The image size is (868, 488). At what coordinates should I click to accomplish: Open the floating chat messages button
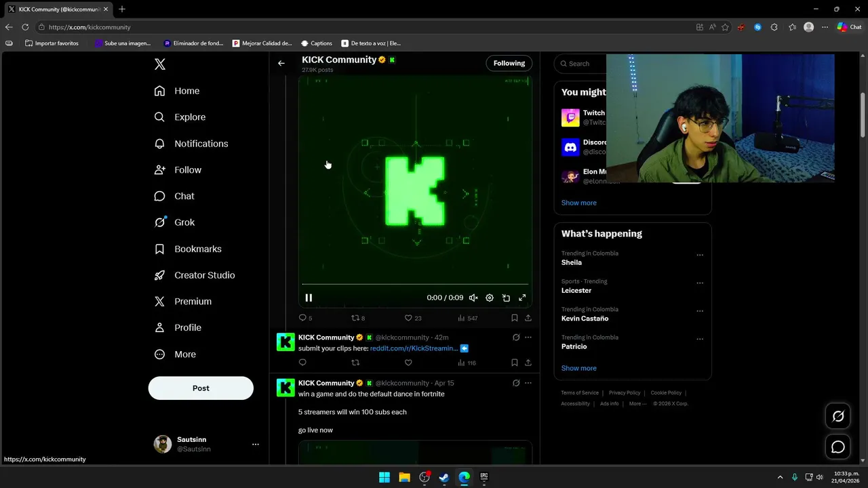point(838,447)
